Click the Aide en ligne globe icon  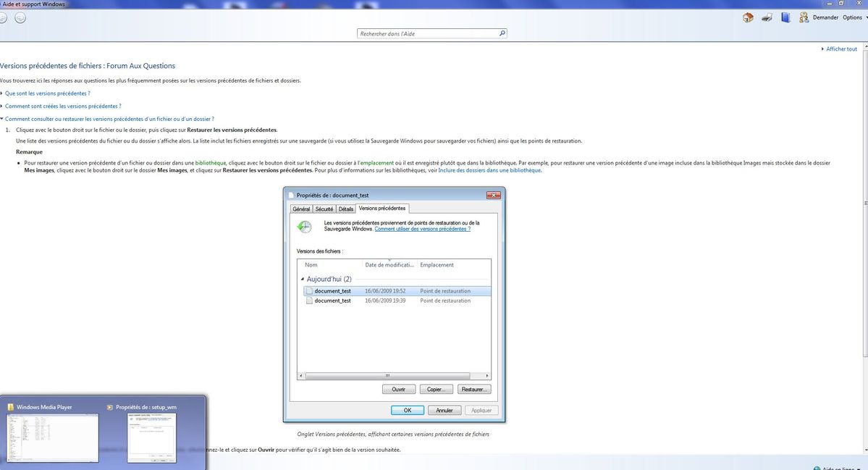click(x=817, y=467)
